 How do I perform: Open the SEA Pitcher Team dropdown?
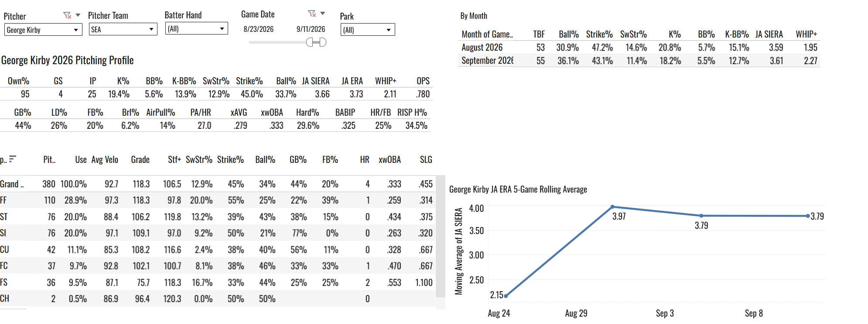tap(123, 29)
